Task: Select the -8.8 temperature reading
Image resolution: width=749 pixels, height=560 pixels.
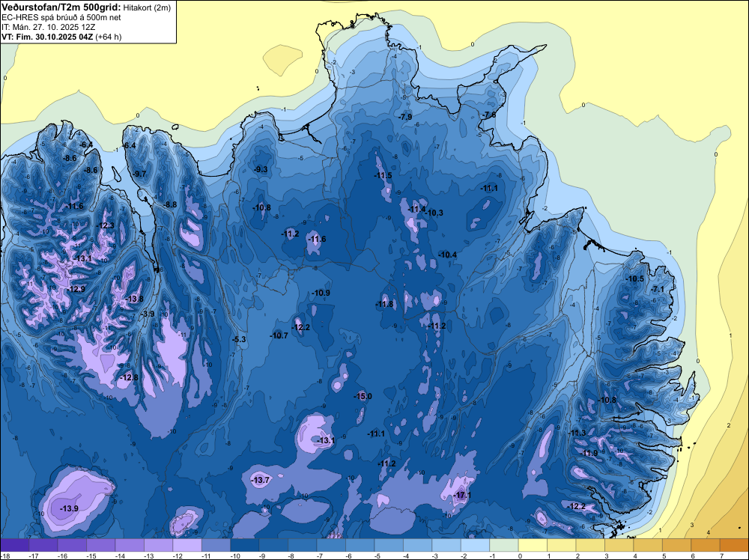Action: click(170, 204)
